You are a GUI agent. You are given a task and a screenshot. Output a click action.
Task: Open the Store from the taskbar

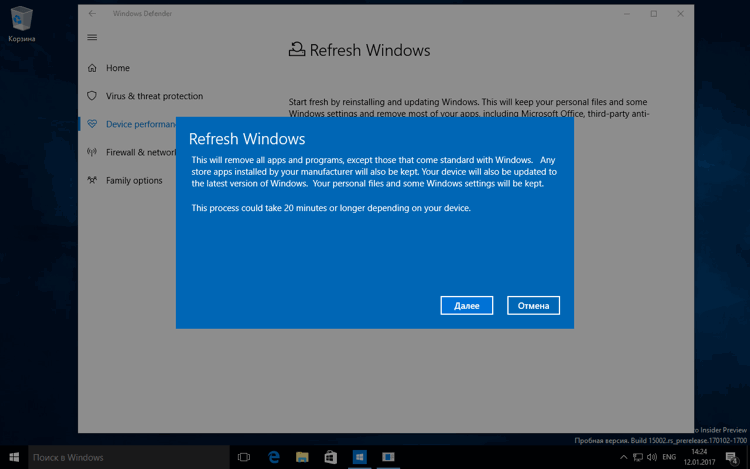tap(331, 457)
